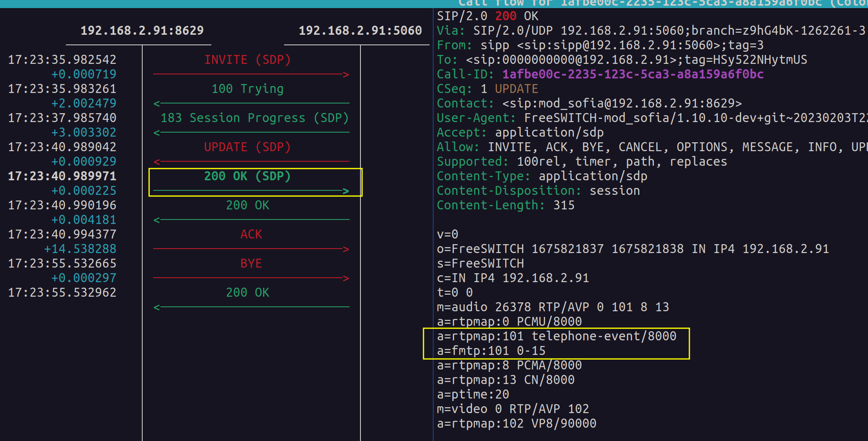Click the 192.168.2.91:5060 endpoint header

[360, 30]
